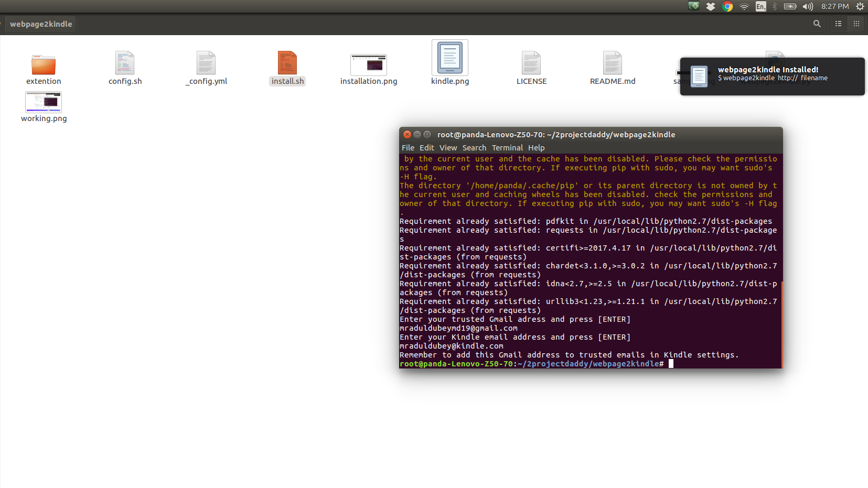Select the LICENSE file icon

pyautogui.click(x=531, y=63)
